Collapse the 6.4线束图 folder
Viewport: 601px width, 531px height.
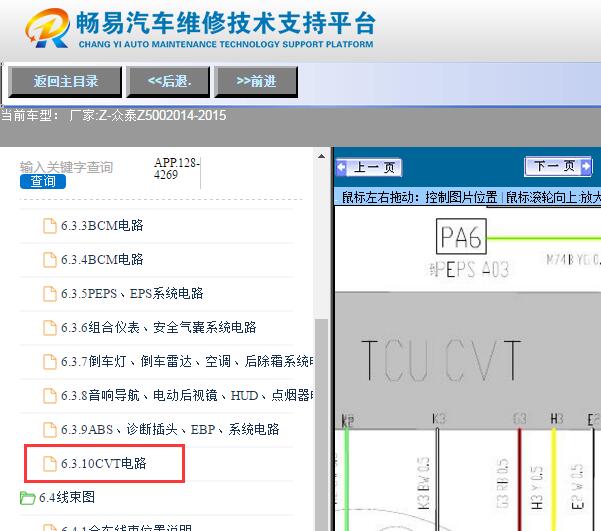[67, 497]
